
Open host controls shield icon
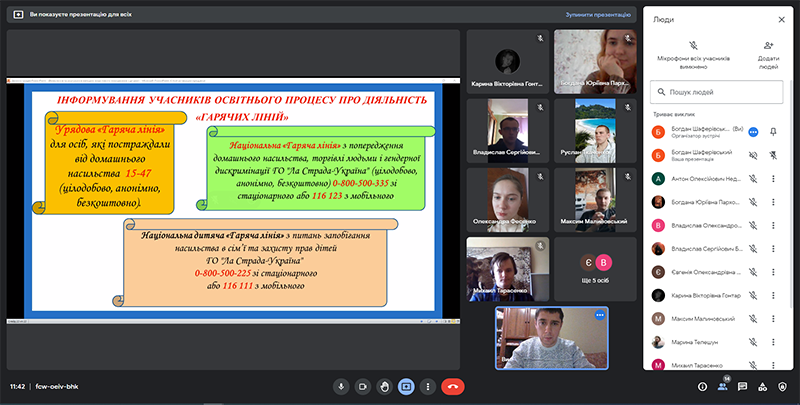782,387
